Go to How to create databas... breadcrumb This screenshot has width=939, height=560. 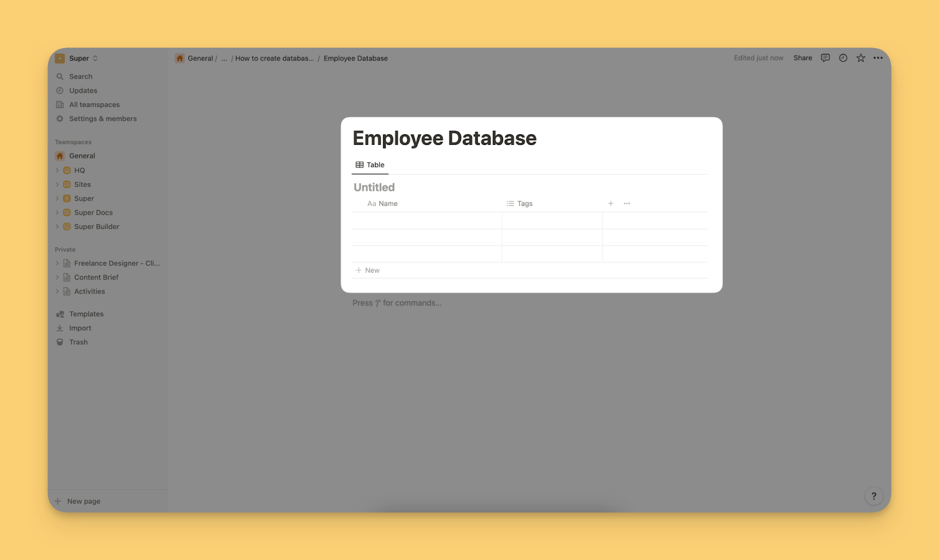click(275, 59)
